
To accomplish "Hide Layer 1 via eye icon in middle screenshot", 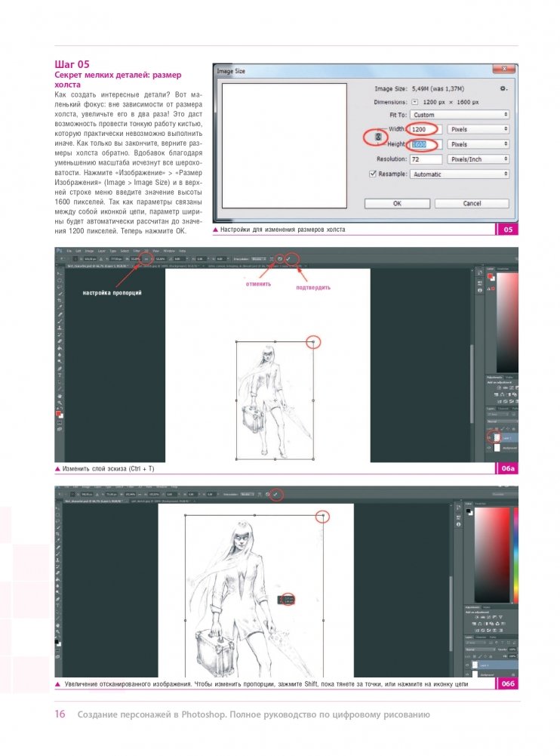I will (x=489, y=437).
